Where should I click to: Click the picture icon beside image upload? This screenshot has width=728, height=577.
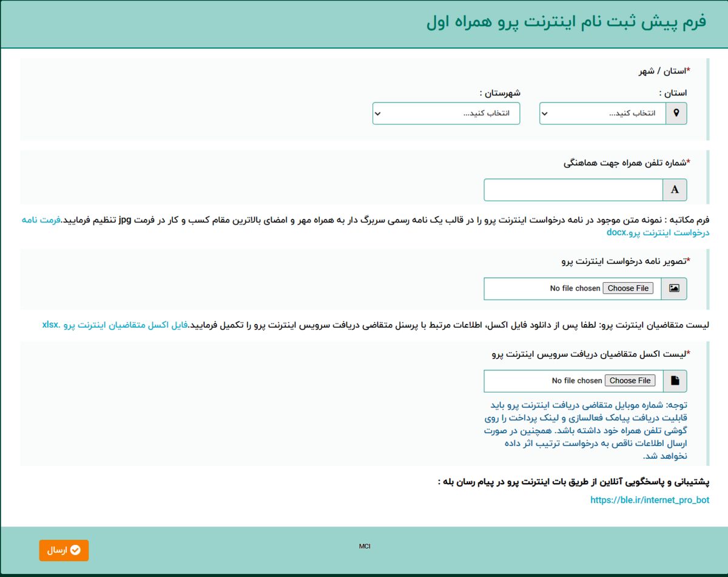675,288
